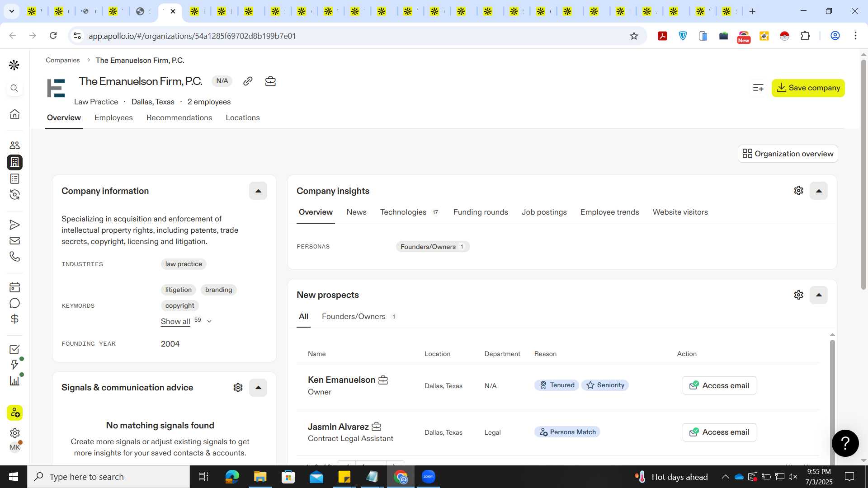
Task: Click briefcase icon beside company name
Action: click(270, 81)
